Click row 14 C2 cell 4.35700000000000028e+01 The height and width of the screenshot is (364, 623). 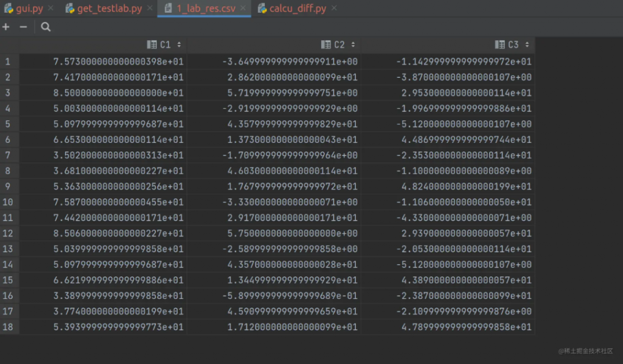coord(274,264)
